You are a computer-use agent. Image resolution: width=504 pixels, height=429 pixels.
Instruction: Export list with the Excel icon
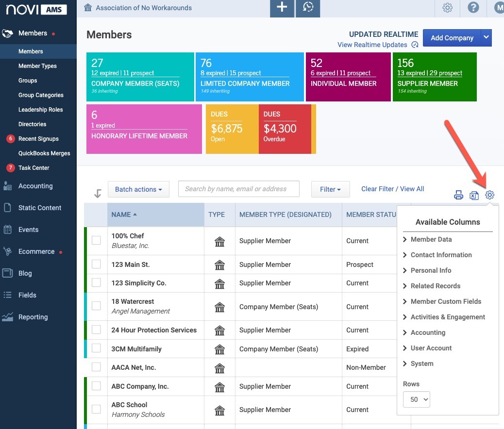[x=474, y=195]
